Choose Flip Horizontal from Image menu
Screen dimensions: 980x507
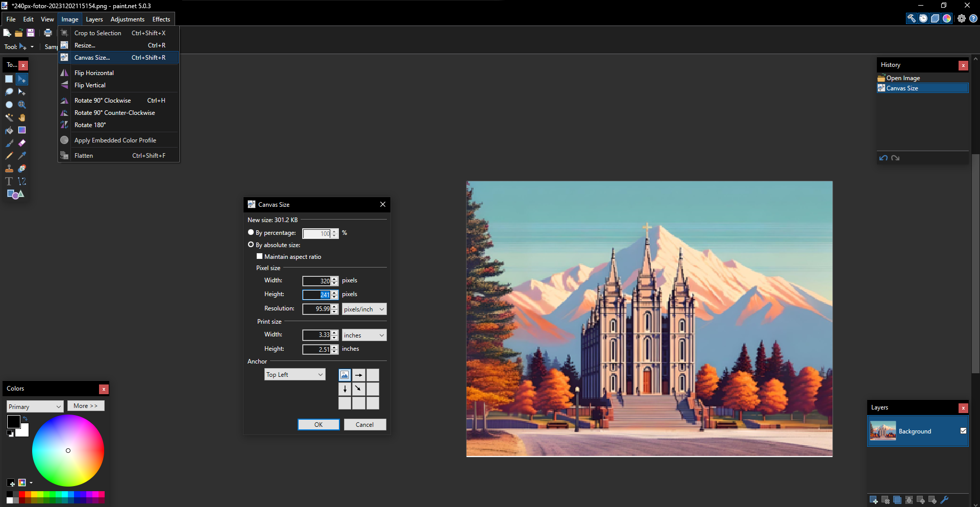pyautogui.click(x=118, y=73)
